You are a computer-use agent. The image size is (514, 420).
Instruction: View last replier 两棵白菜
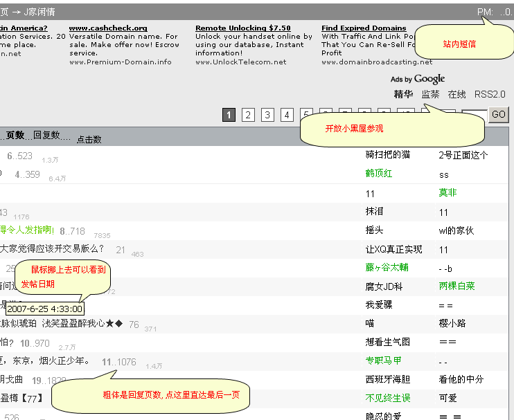[x=457, y=286]
